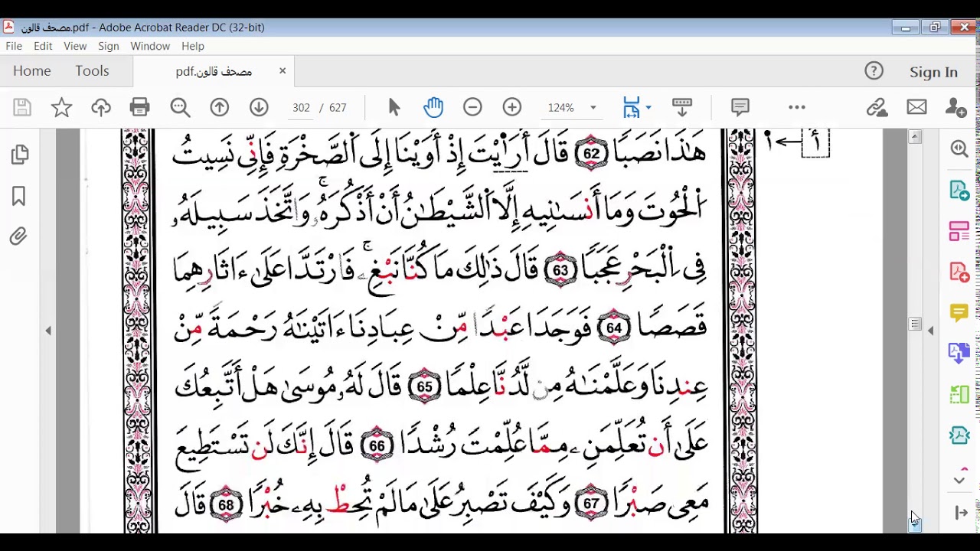Go to previous page arrow
The height and width of the screenshot is (551, 980).
(220, 108)
